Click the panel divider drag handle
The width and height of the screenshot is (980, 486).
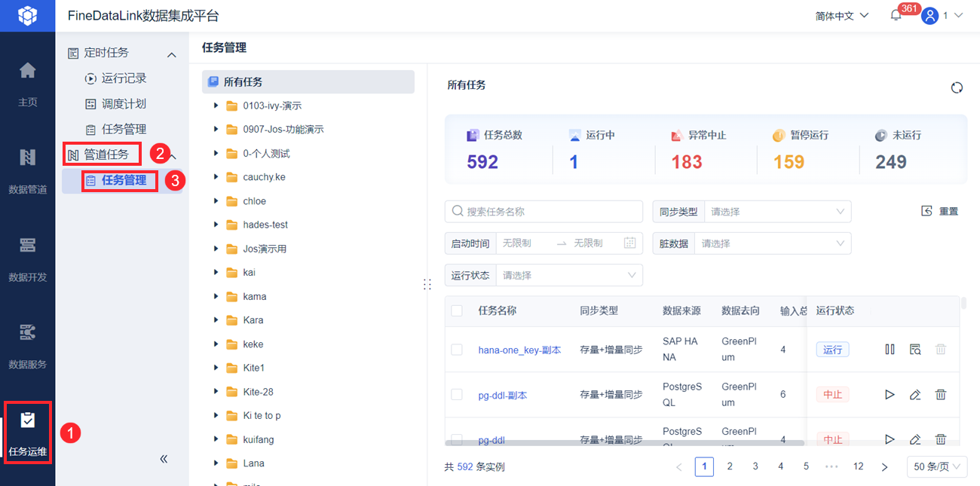pos(427,284)
